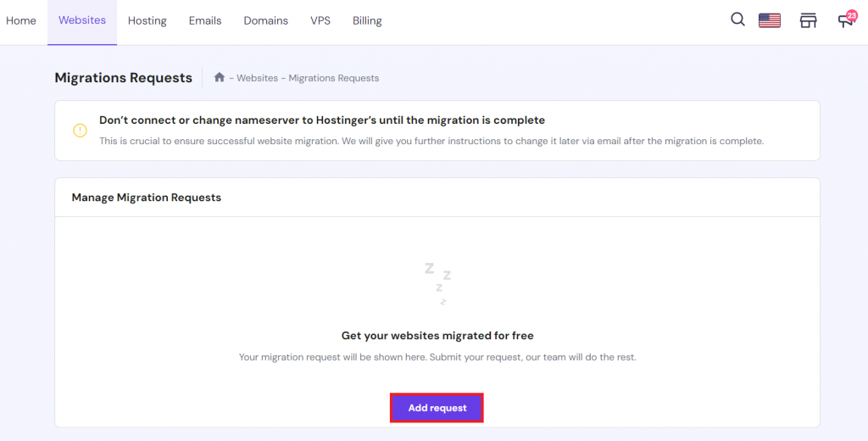Click the nameserver warning notice title
The width and height of the screenshot is (868, 441).
[322, 120]
